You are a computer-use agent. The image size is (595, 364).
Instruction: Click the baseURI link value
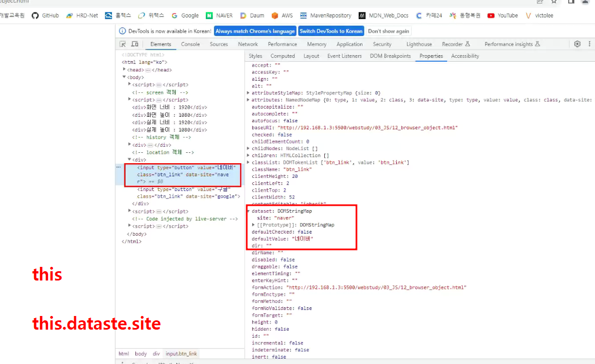coord(368,127)
